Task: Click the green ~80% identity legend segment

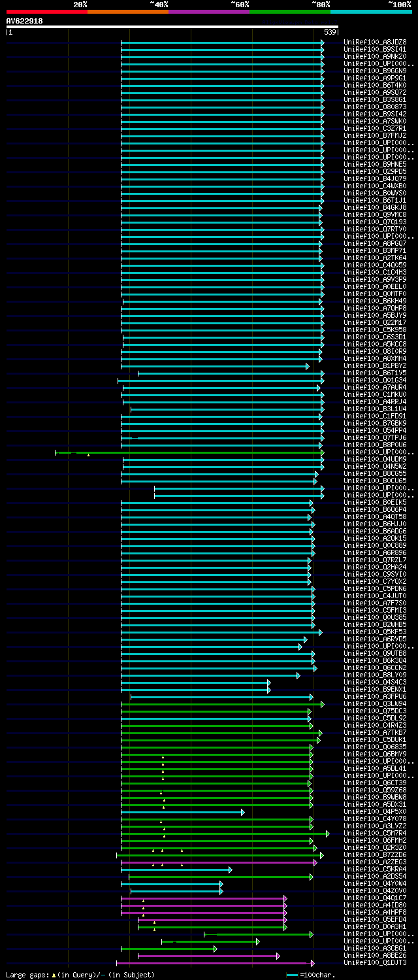Action: coord(289,11)
